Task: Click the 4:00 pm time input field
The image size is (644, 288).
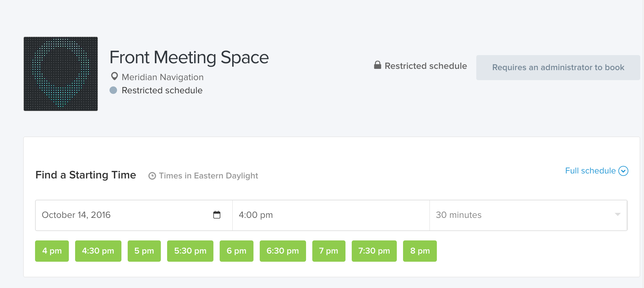Action: 331,215
